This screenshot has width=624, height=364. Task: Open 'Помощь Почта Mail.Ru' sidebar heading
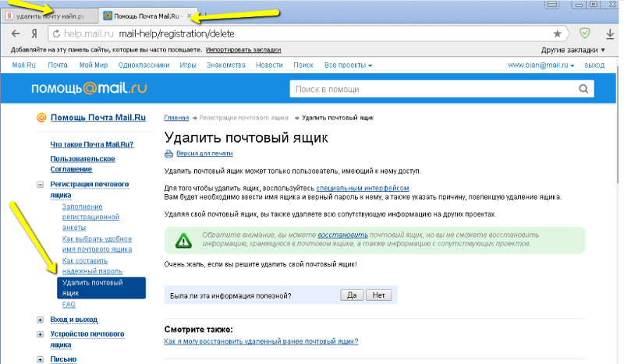point(98,118)
